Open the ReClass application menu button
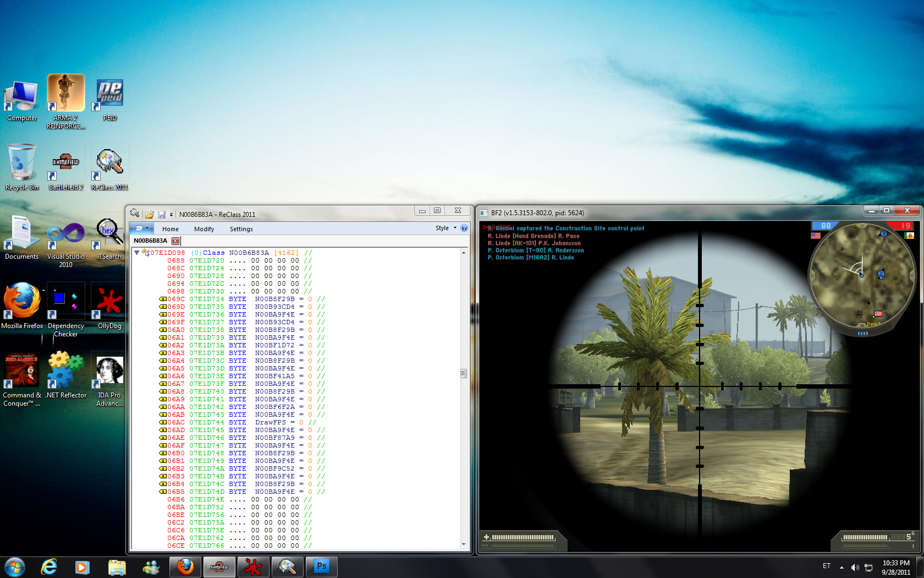This screenshot has width=924, height=578. coord(142,228)
